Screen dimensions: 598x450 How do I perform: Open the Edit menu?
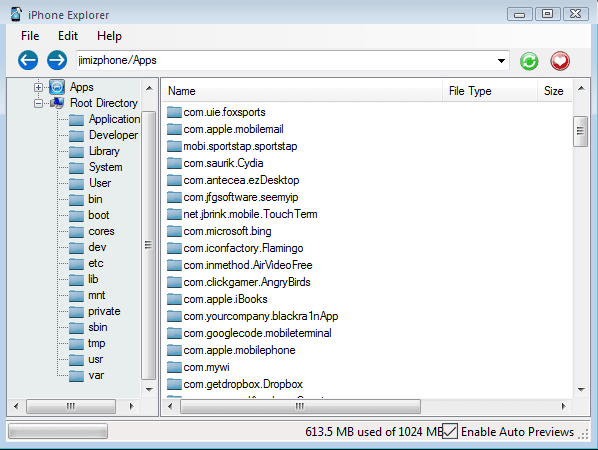(68, 36)
